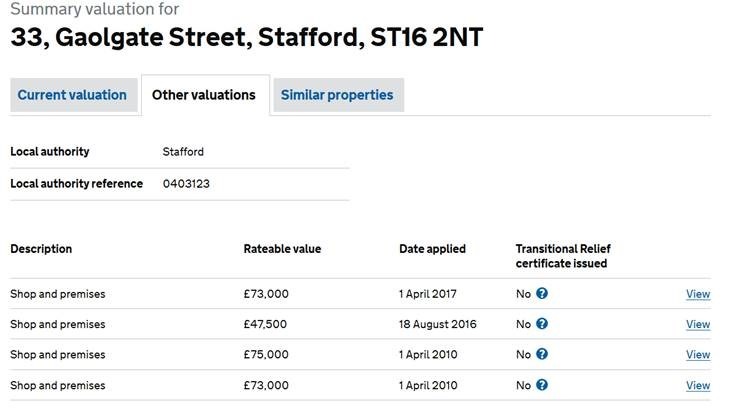Screen dimensions: 752x419
Task: Click the local authority reference number 0403123
Action: [186, 184]
